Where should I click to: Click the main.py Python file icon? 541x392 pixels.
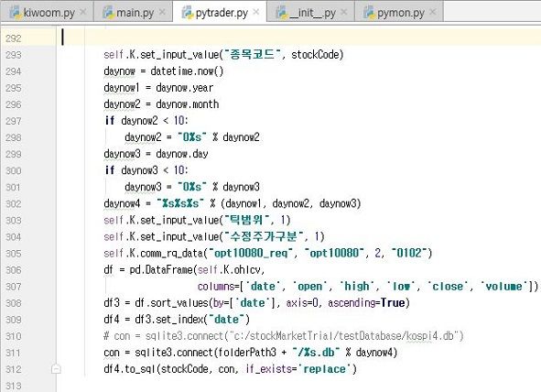click(x=108, y=13)
